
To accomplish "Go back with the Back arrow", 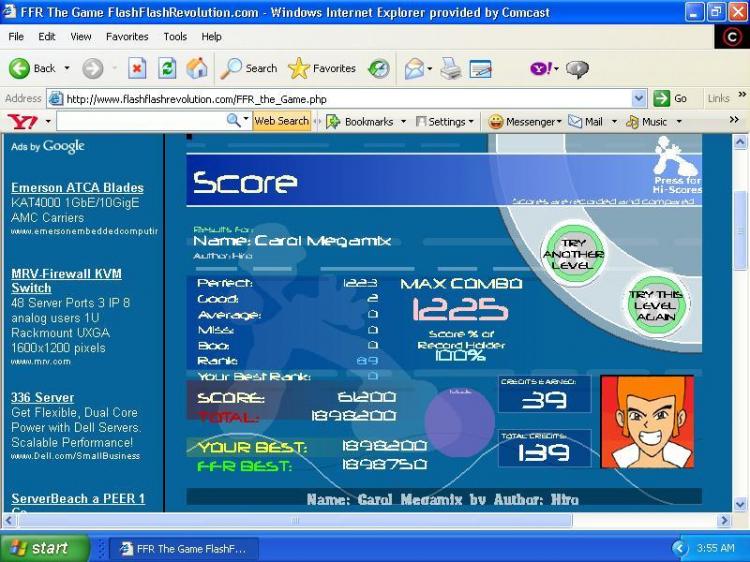I will click(x=32, y=68).
